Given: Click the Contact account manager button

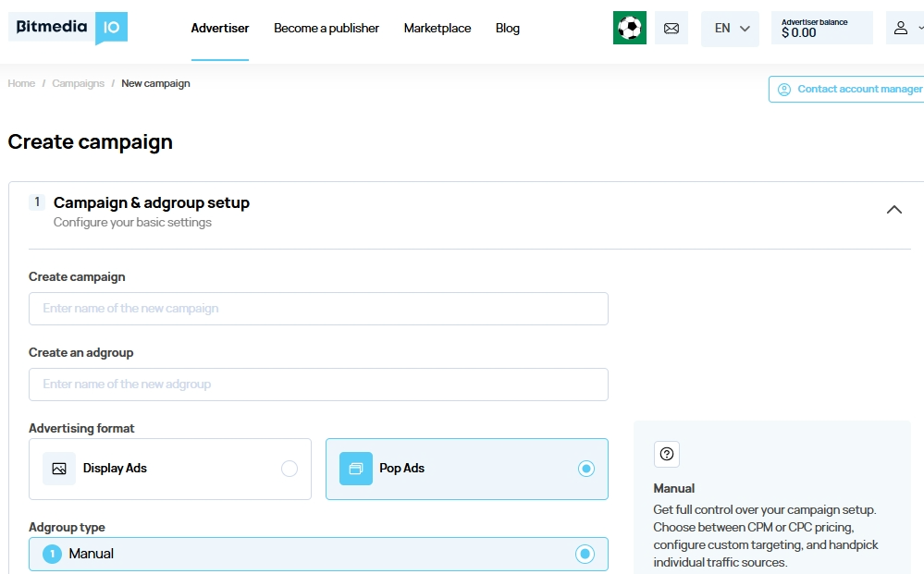Looking at the screenshot, I should click(846, 89).
